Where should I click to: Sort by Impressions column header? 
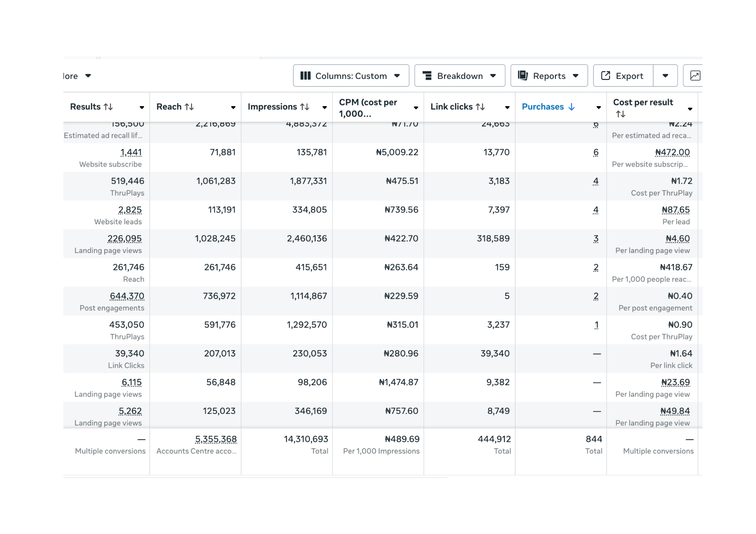click(x=278, y=107)
